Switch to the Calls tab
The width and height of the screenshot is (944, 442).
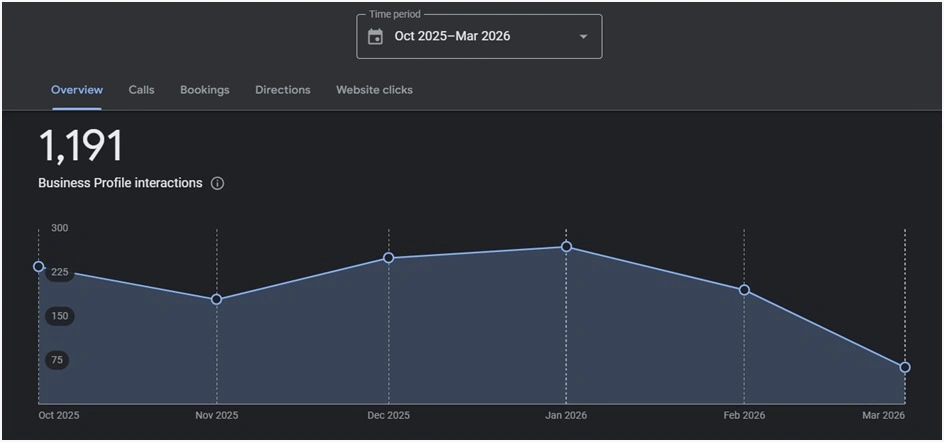point(141,90)
